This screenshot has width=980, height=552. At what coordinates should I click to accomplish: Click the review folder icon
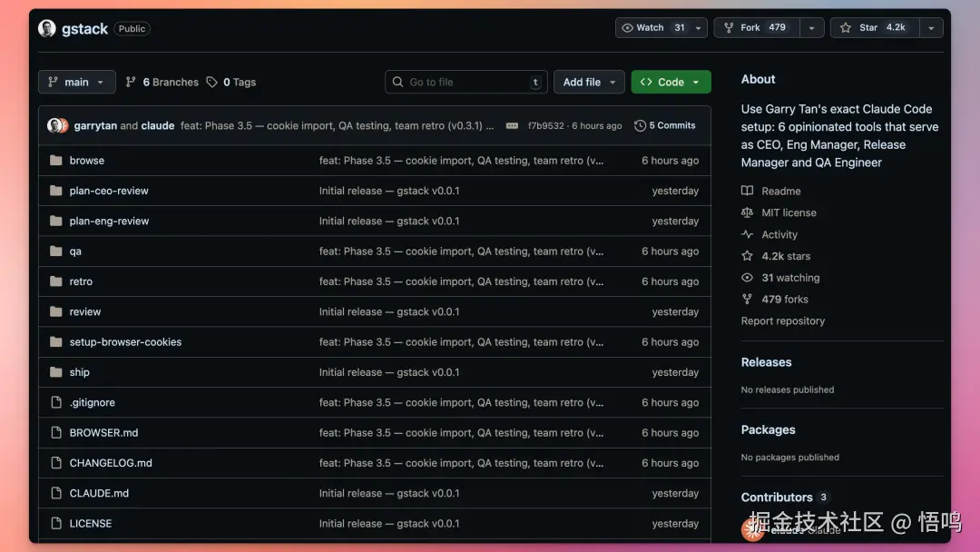pyautogui.click(x=55, y=311)
